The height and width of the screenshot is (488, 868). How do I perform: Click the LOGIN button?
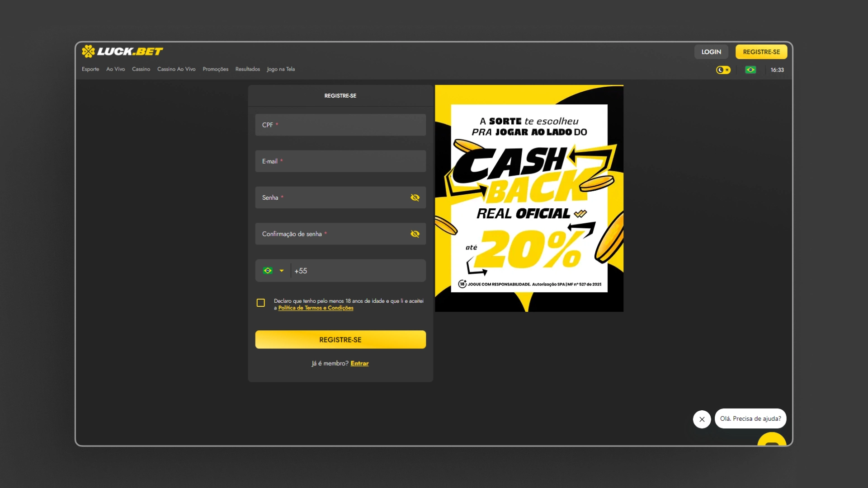[711, 52]
